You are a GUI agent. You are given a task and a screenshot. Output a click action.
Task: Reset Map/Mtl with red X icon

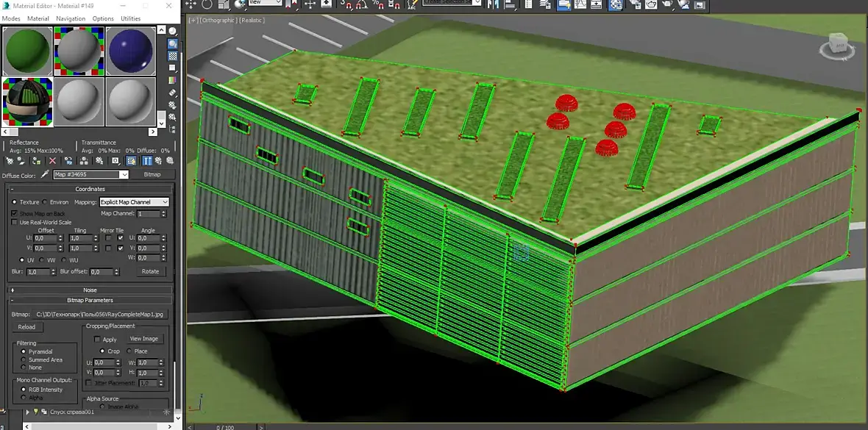coord(52,161)
